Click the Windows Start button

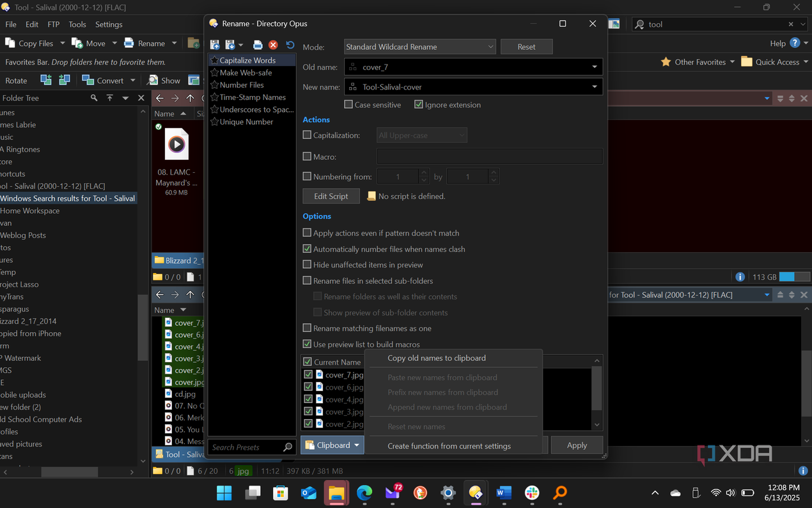click(224, 493)
